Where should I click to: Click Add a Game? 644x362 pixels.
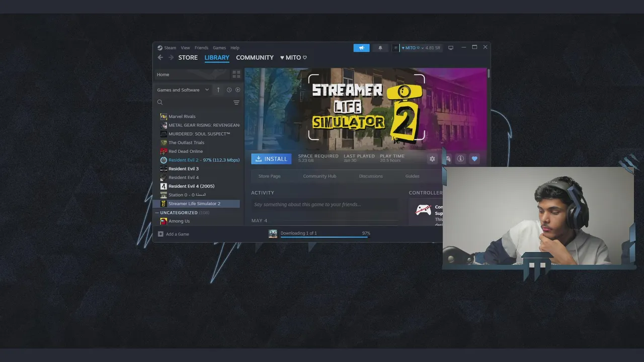pos(174,234)
